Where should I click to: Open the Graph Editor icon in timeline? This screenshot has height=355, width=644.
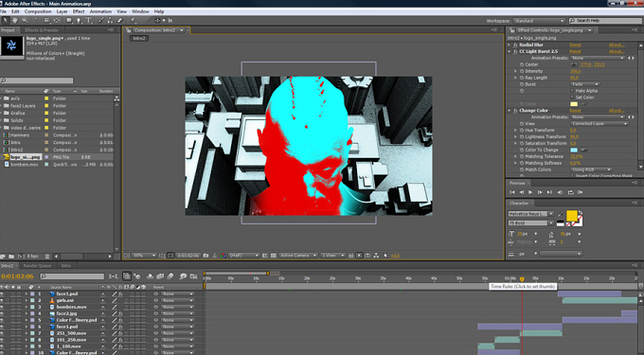[193, 276]
